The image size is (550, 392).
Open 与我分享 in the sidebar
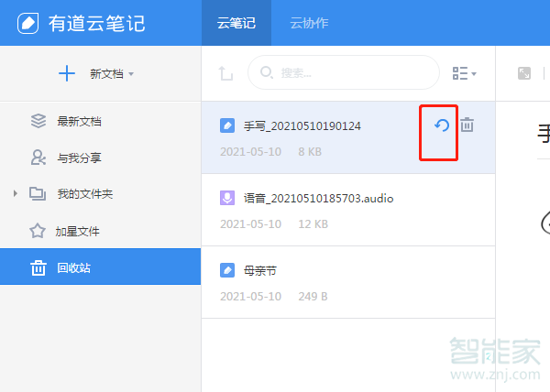click(78, 158)
